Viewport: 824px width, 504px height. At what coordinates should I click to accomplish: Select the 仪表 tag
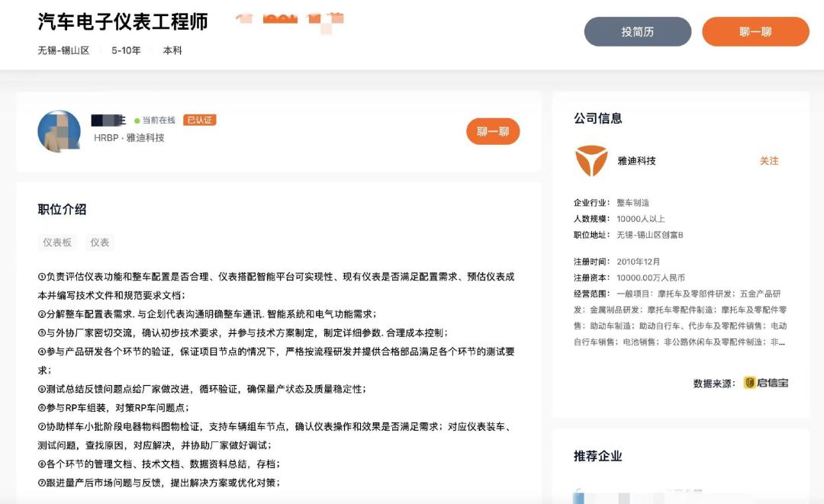[100, 242]
